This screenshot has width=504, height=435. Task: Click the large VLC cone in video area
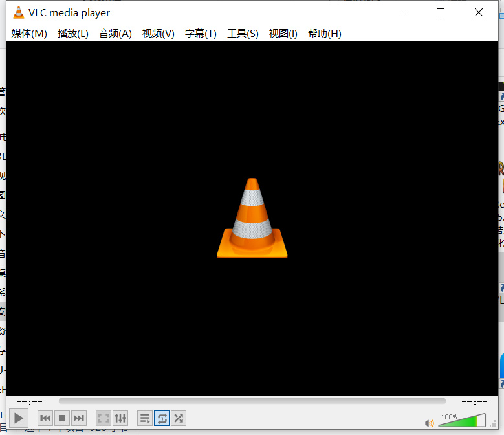tap(252, 218)
